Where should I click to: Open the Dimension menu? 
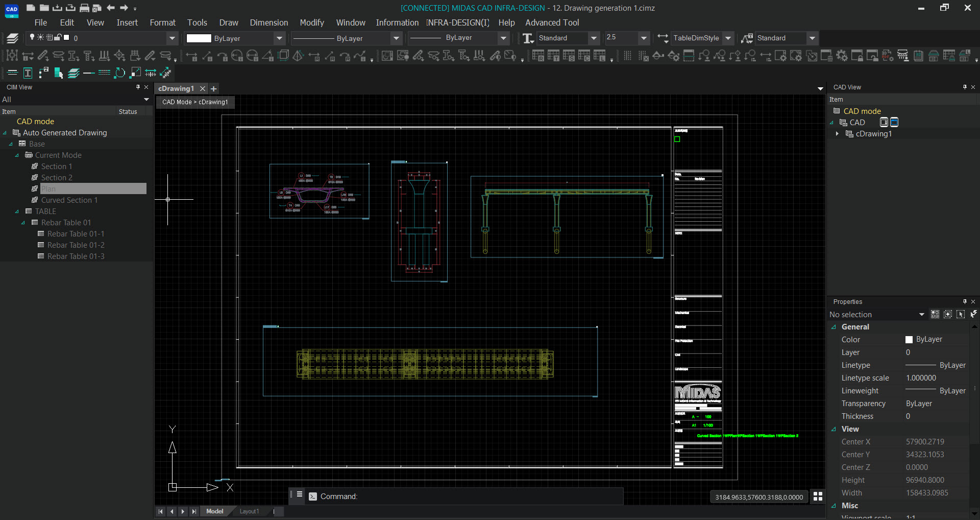pyautogui.click(x=269, y=22)
